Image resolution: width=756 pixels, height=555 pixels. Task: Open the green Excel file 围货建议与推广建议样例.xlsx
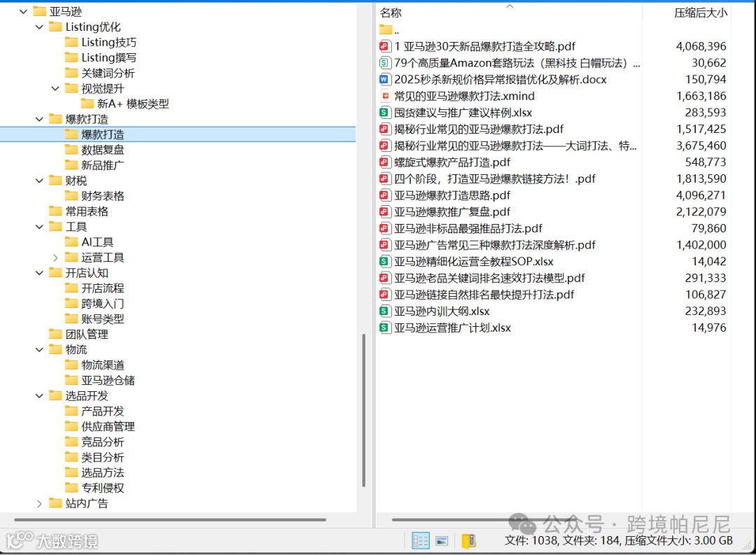462,112
